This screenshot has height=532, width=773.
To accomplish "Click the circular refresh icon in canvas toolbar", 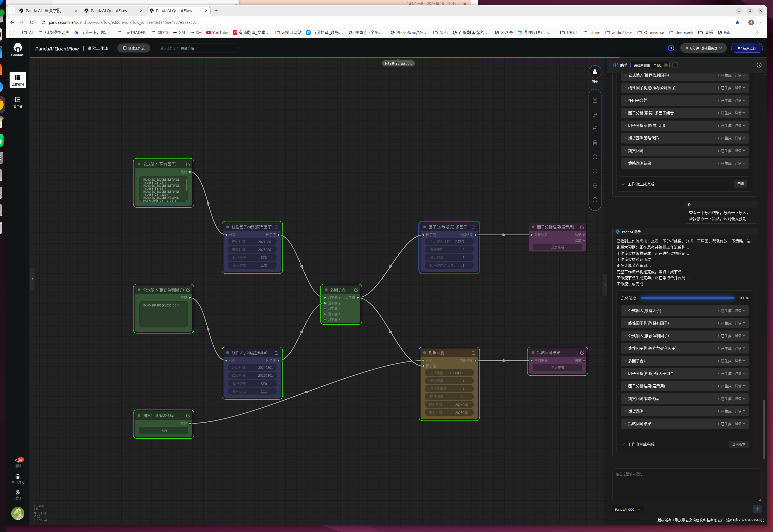I will point(595,200).
